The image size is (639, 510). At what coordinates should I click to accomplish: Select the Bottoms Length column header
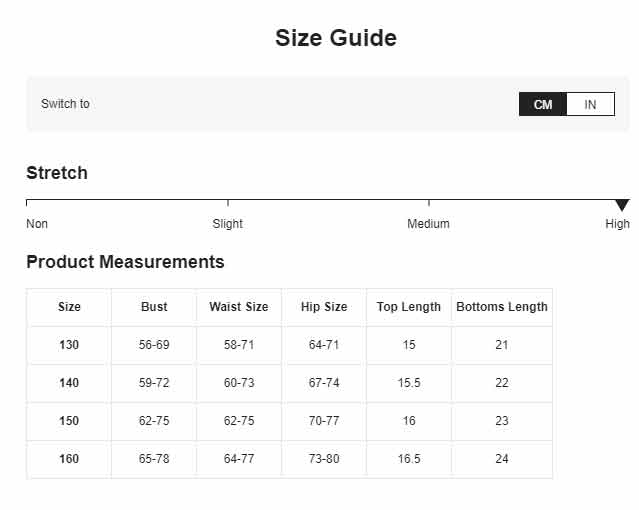502,307
